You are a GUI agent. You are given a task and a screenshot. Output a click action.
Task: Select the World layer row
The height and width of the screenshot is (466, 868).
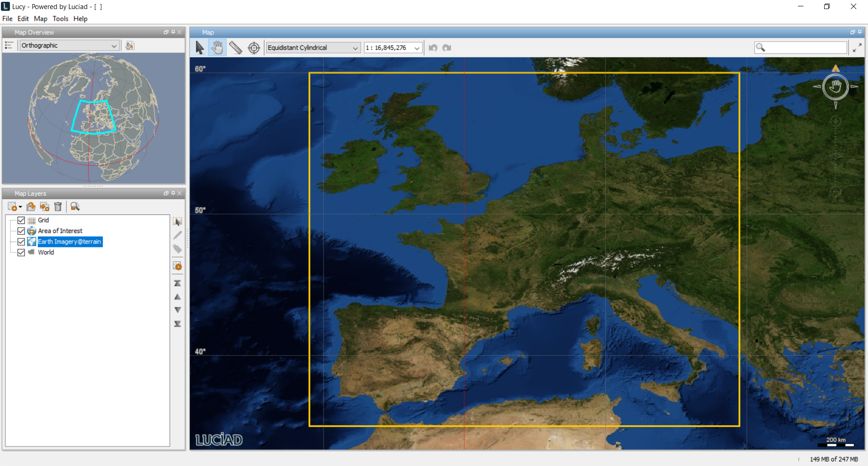pos(46,252)
